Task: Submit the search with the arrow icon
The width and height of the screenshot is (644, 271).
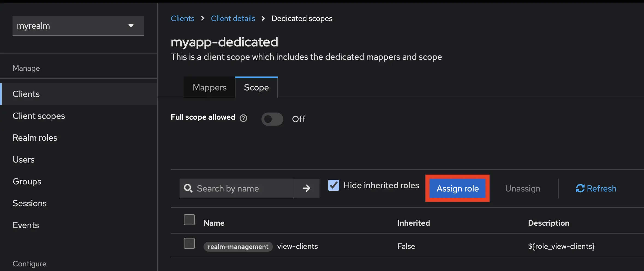Action: click(306, 188)
